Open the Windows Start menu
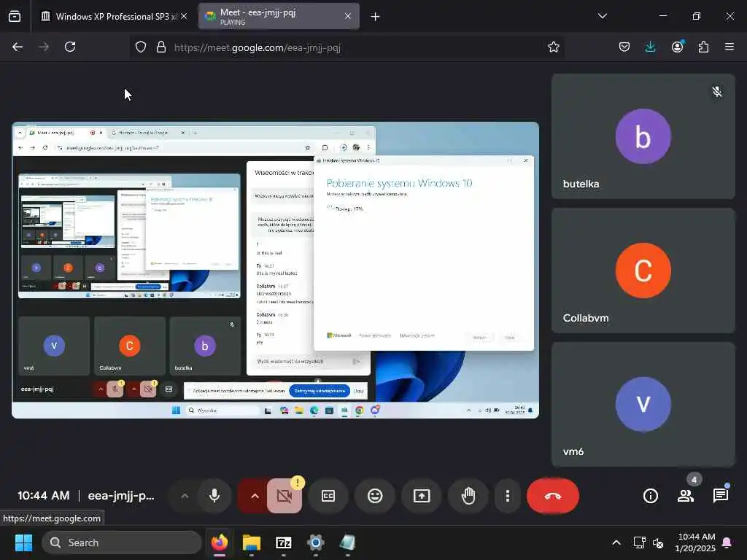The image size is (747, 560). (x=23, y=542)
